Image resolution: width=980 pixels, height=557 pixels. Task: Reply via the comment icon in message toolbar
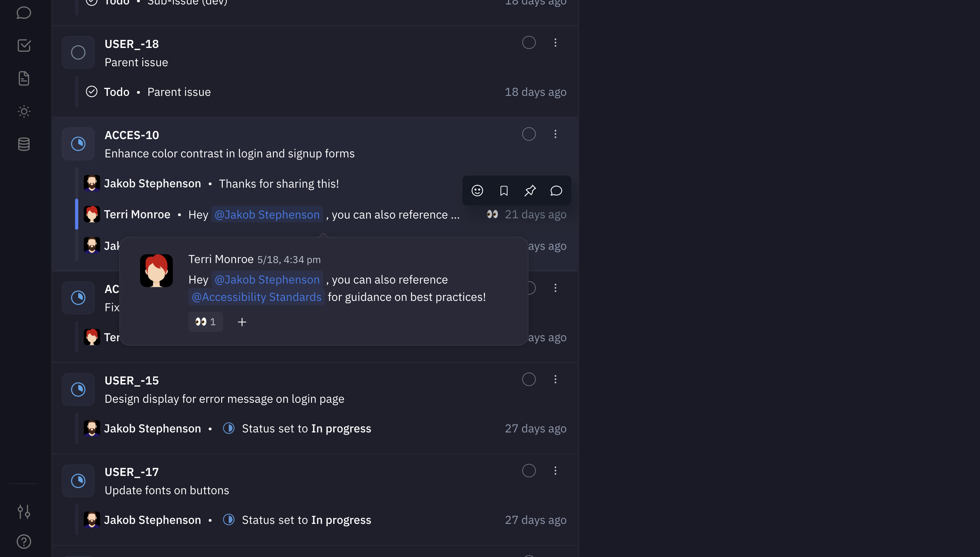coord(556,191)
